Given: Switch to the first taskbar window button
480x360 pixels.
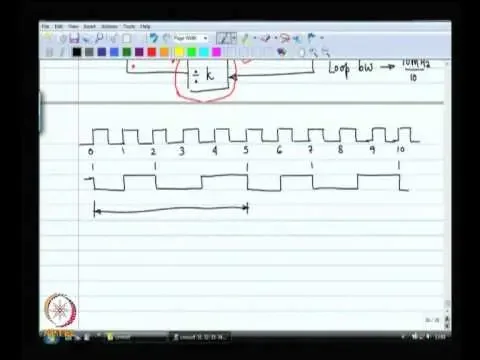Looking at the screenshot, I should click(135, 337).
